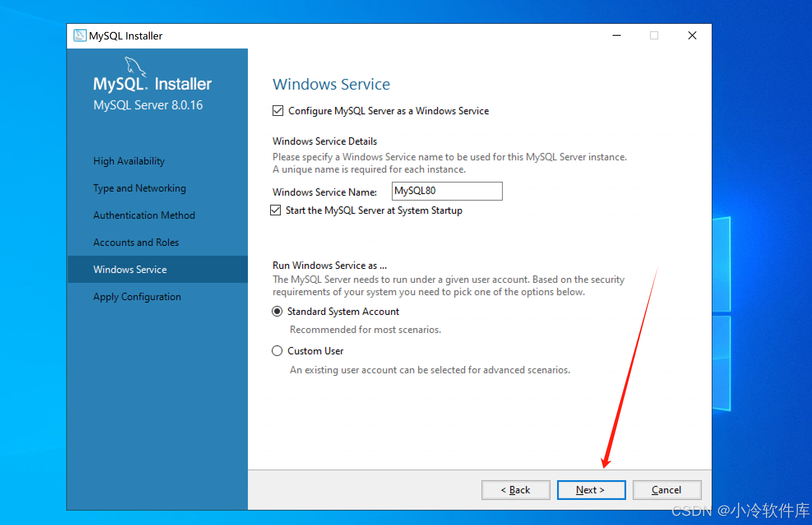
Task: Select Standard System Account radio option
Action: pos(277,312)
